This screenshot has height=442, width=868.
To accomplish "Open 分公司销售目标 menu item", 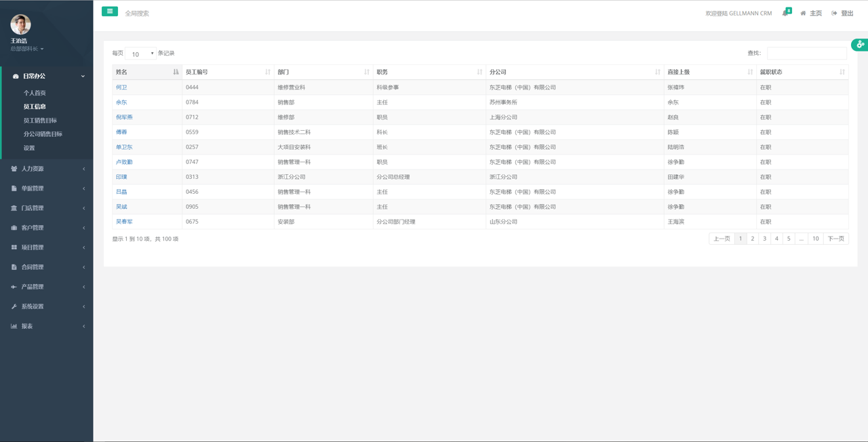I will pos(43,134).
